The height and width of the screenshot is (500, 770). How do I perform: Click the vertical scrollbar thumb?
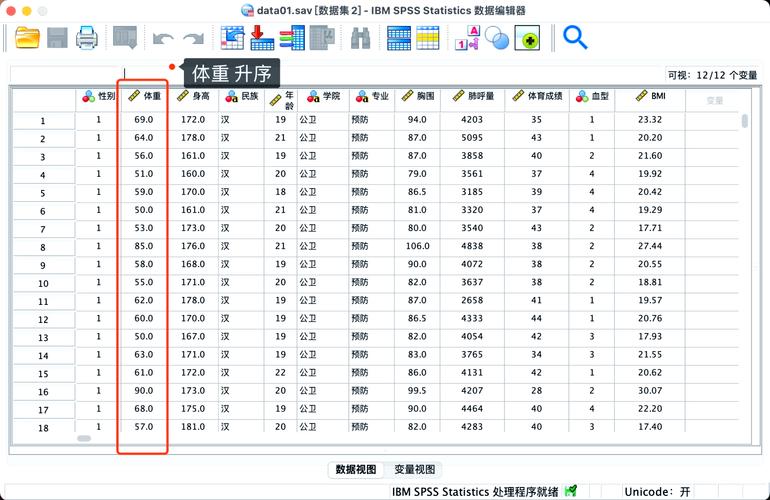(745, 121)
